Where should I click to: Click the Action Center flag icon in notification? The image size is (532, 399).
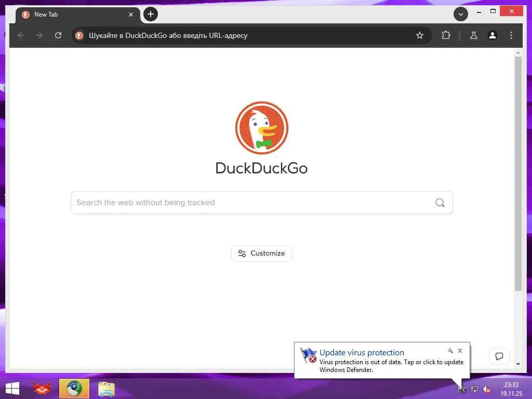coord(309,355)
